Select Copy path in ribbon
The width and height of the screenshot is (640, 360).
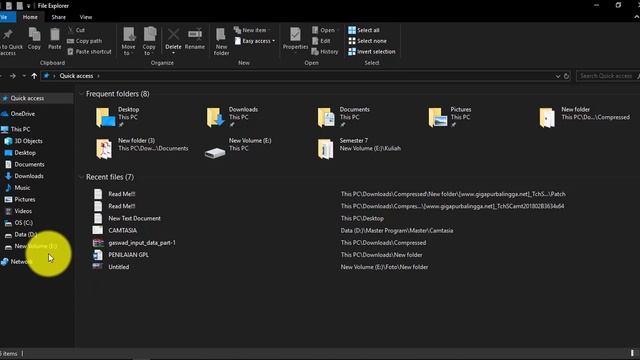[x=84, y=41]
